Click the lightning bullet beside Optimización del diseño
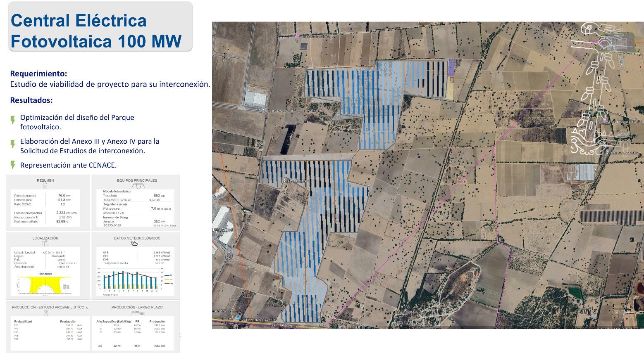644x353 pixels. click(x=13, y=120)
